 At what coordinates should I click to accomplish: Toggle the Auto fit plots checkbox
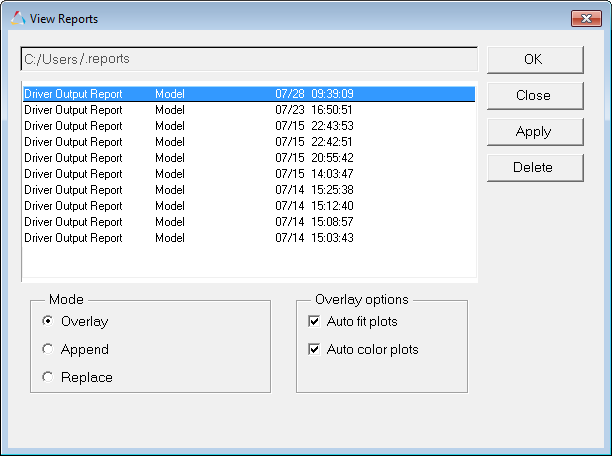(x=313, y=322)
